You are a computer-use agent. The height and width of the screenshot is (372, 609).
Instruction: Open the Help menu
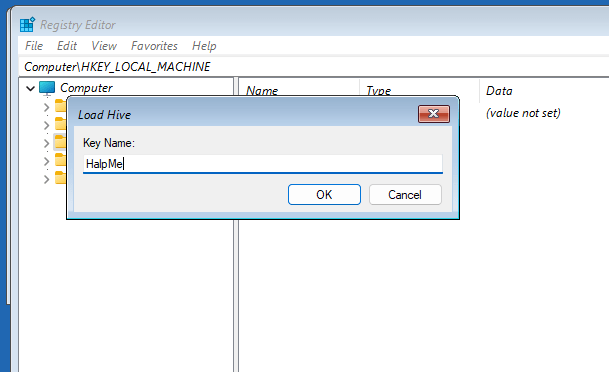(x=204, y=46)
